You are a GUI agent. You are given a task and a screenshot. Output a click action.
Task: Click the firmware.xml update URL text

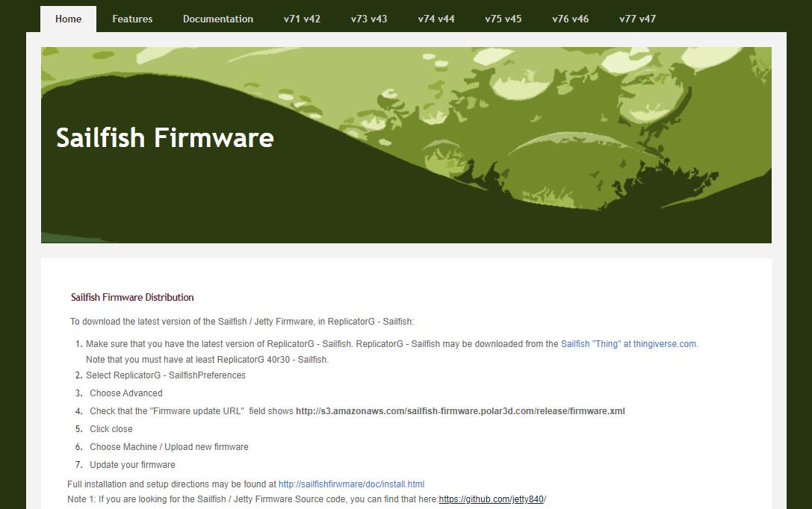(460, 411)
